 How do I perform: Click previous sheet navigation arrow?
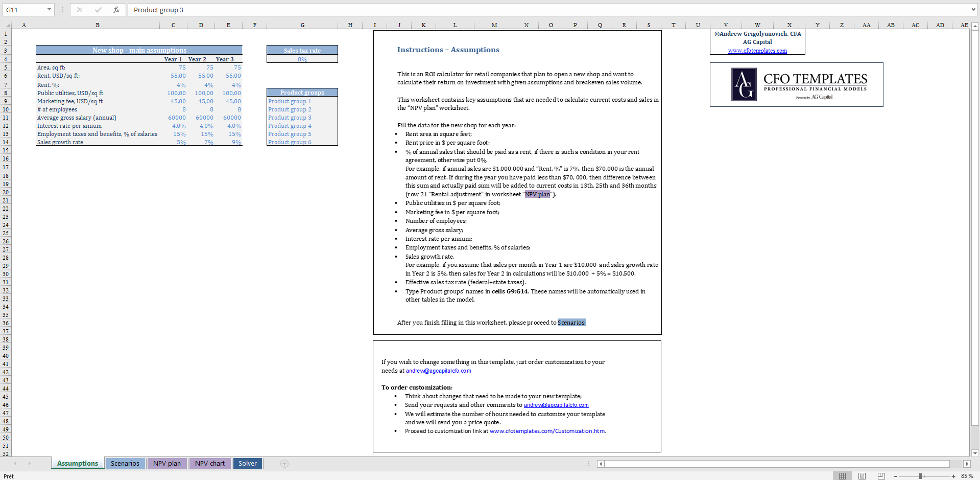15,464
